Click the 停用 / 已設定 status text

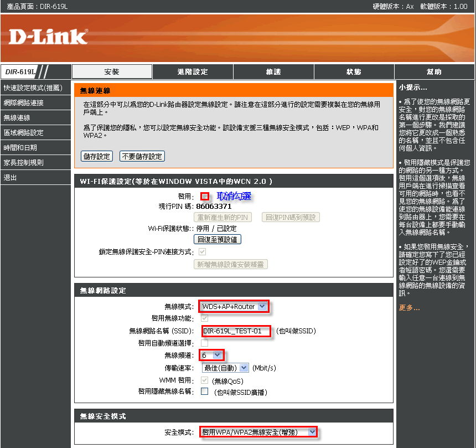[x=216, y=228]
